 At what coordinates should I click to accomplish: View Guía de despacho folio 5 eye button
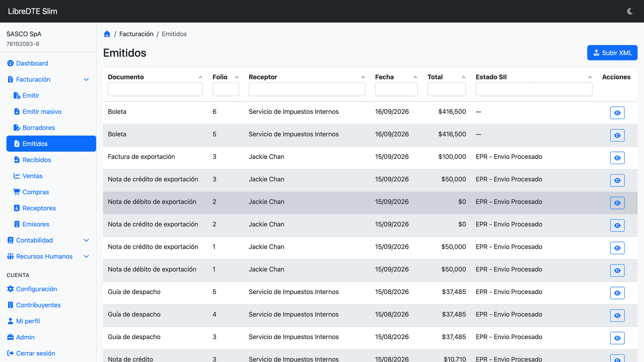point(617,293)
